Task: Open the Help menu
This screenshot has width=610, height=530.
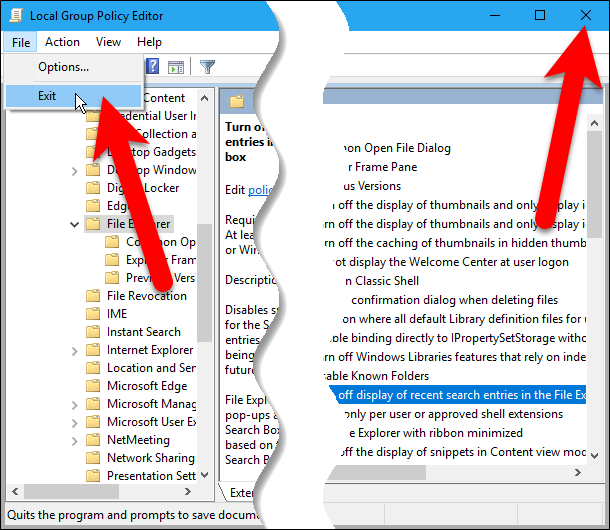Action: click(149, 42)
